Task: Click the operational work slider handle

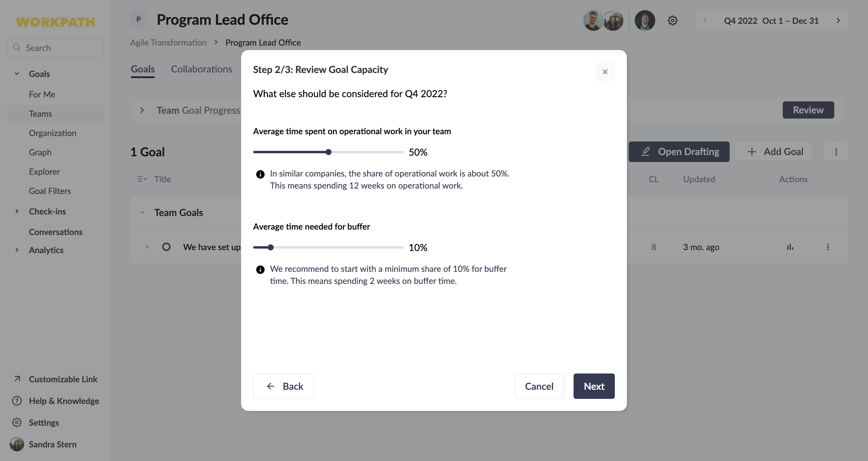Action: coord(329,152)
